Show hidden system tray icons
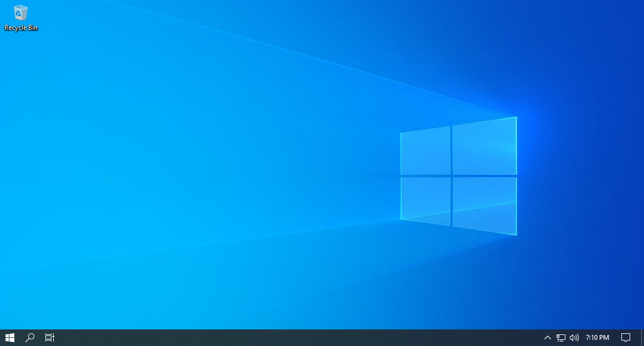 [548, 337]
